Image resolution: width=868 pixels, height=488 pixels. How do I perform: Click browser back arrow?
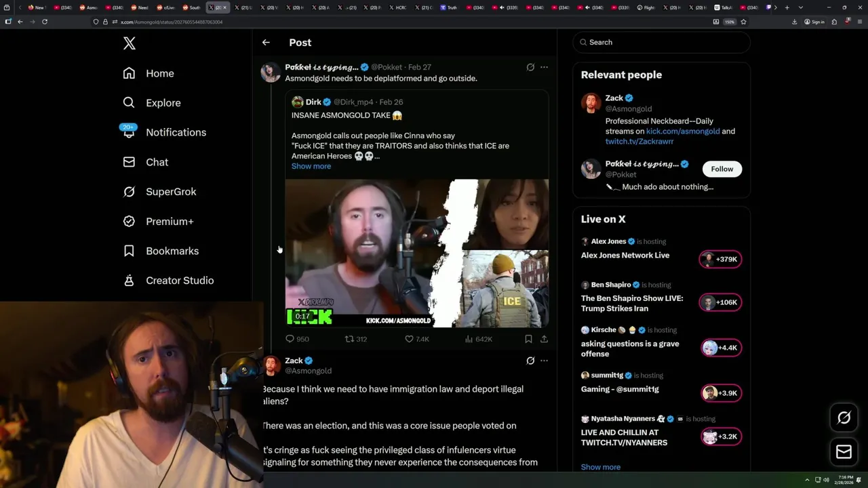click(20, 22)
